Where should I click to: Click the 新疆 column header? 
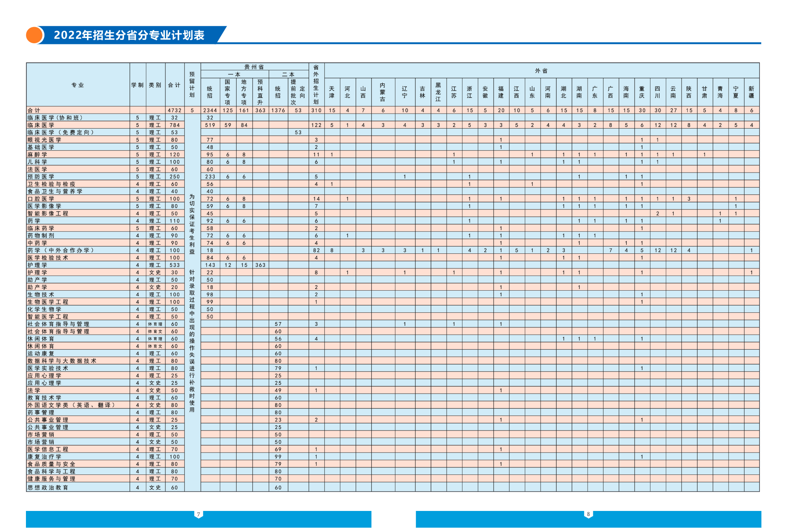pos(751,92)
